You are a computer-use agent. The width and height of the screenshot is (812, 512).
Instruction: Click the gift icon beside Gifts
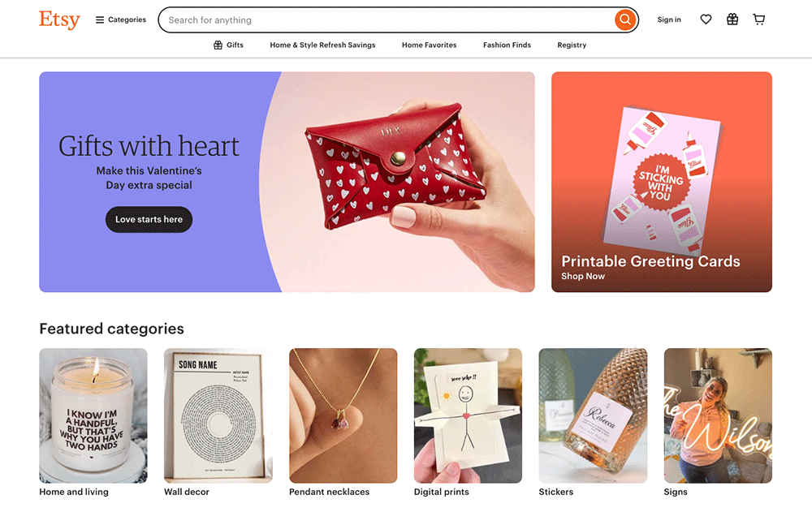click(218, 45)
